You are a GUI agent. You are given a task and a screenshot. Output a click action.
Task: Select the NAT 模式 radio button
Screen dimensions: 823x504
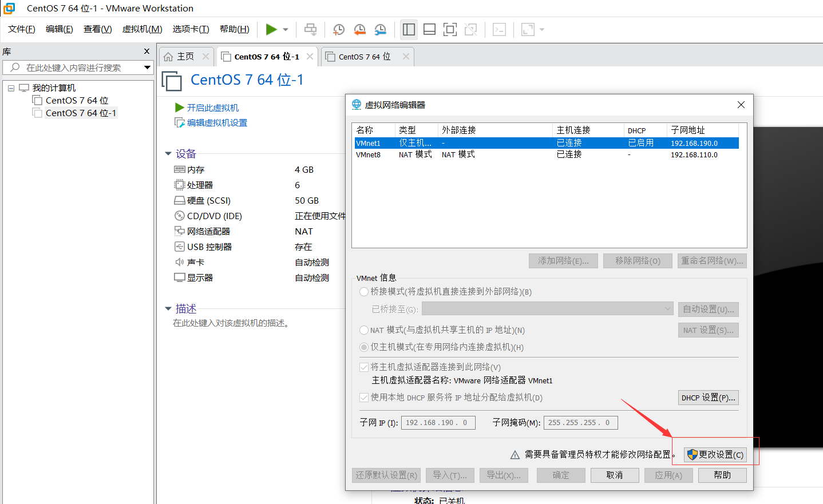(x=364, y=330)
